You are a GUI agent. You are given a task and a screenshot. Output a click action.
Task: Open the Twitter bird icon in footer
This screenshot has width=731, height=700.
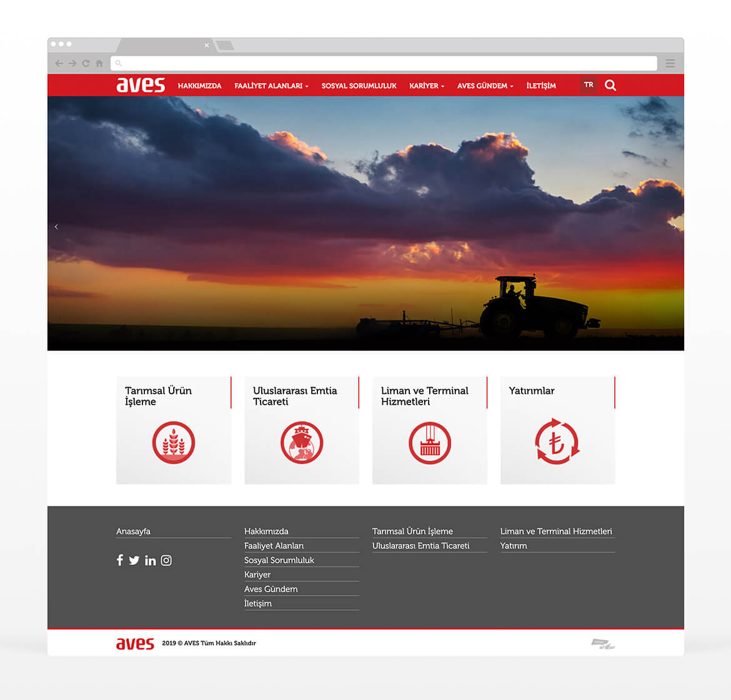pyautogui.click(x=134, y=561)
